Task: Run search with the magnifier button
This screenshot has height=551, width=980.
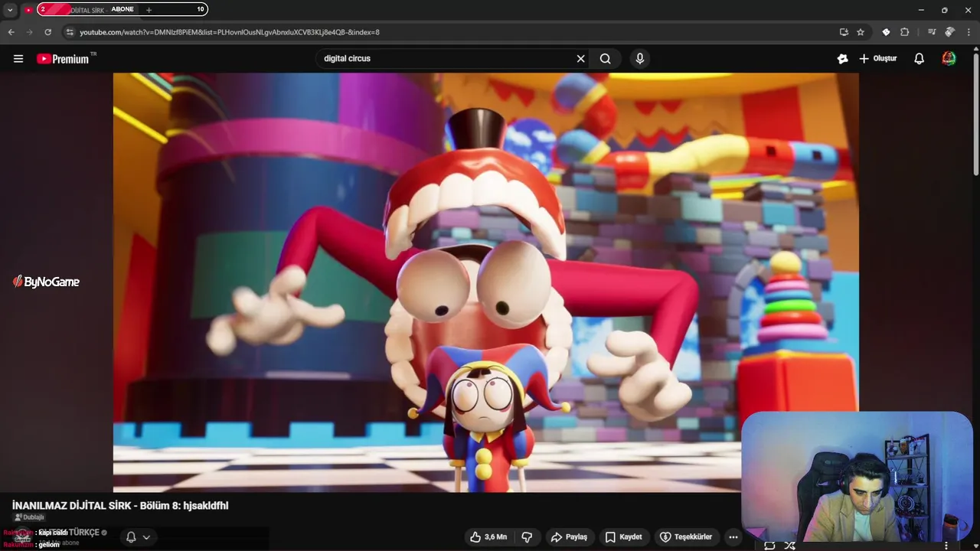Action: [605, 59]
